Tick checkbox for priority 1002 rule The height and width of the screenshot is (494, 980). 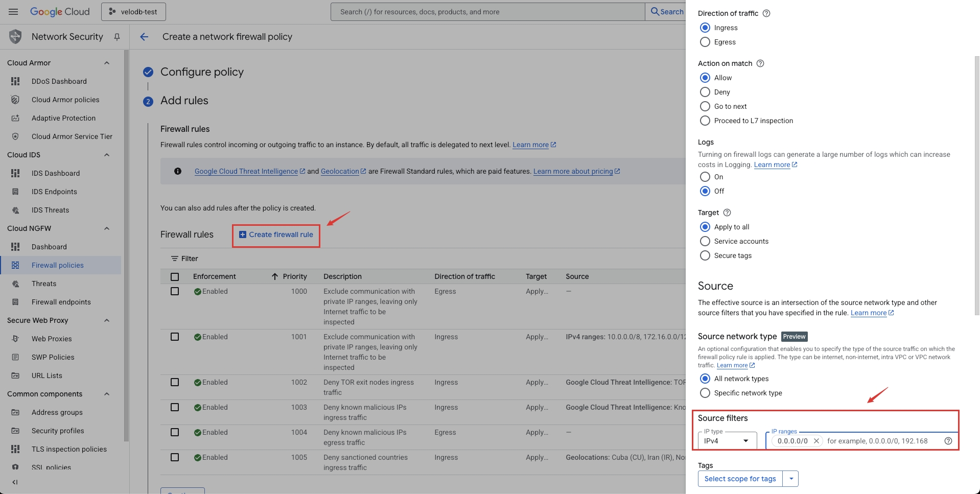point(175,382)
